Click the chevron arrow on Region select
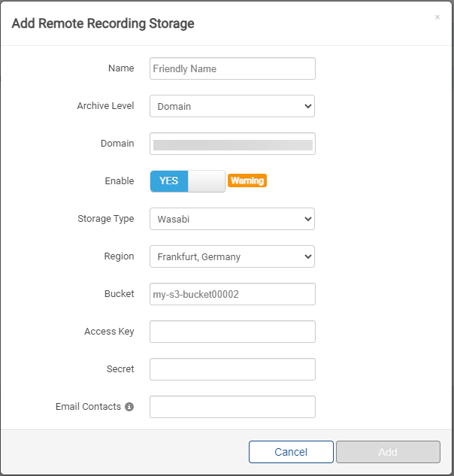Viewport: 454px width, 476px height. coord(308,257)
